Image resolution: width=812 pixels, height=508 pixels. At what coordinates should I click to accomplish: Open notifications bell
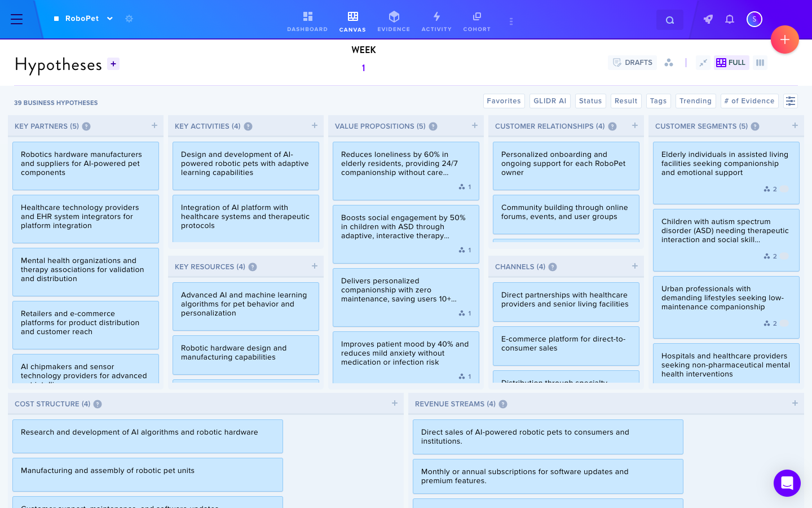pos(730,19)
